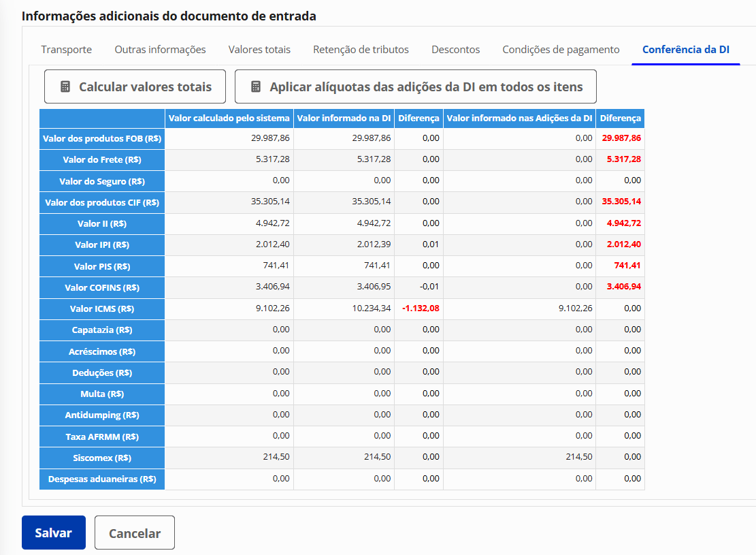Click the red ICMS difference value -1.132,08
This screenshot has width=756, height=555.
coord(420,308)
